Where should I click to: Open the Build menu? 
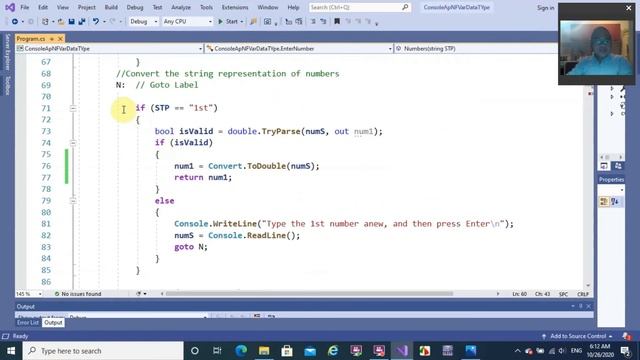[111, 7]
